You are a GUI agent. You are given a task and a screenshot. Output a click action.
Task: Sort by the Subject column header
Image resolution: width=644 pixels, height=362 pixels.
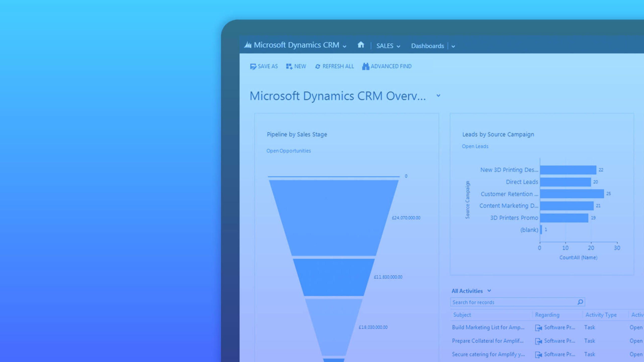[462, 315]
